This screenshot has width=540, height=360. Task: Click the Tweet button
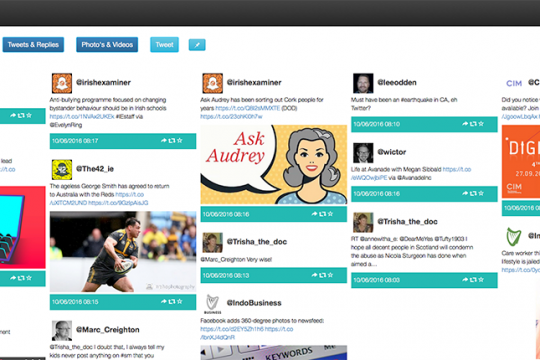164,45
